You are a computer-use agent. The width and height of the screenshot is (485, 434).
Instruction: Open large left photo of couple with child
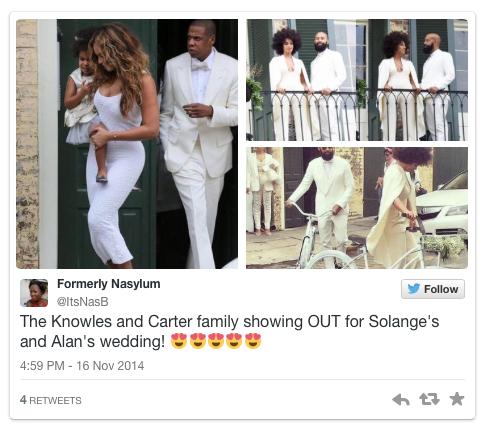(127, 144)
